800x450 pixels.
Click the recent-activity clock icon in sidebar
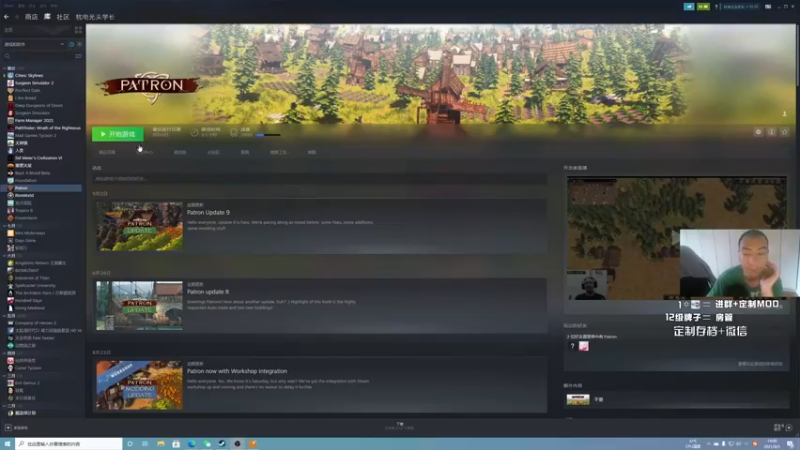71,44
